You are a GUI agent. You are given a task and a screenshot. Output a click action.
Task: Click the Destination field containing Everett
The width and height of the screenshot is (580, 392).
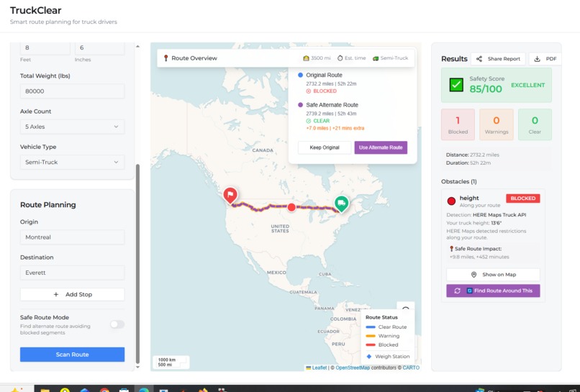72,273
